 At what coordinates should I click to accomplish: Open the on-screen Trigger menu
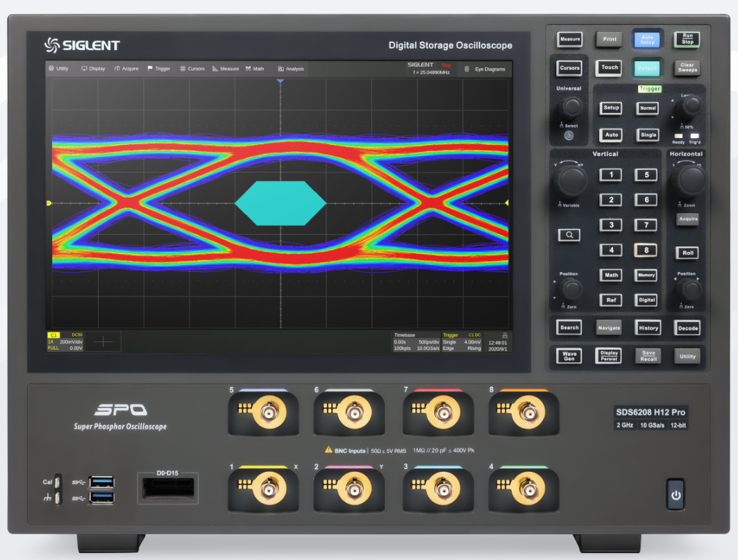pos(158,69)
